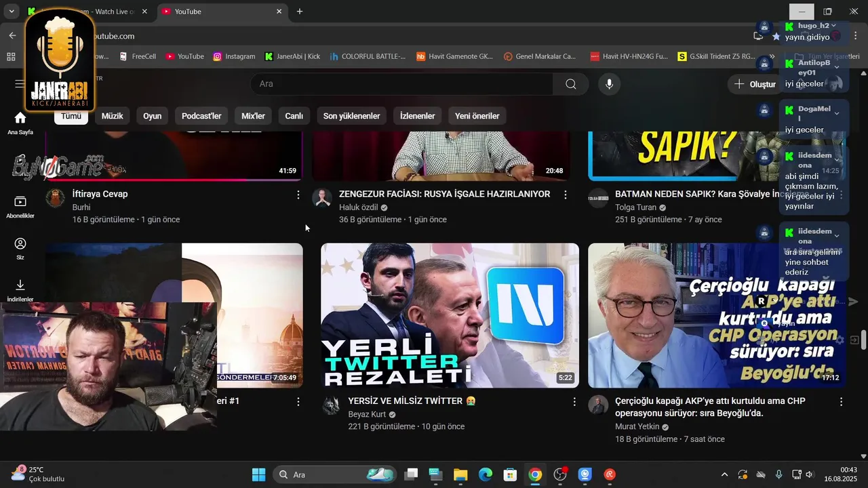Viewport: 868px width, 488px height.
Task: Go back with the browser back arrow
Action: point(12,36)
